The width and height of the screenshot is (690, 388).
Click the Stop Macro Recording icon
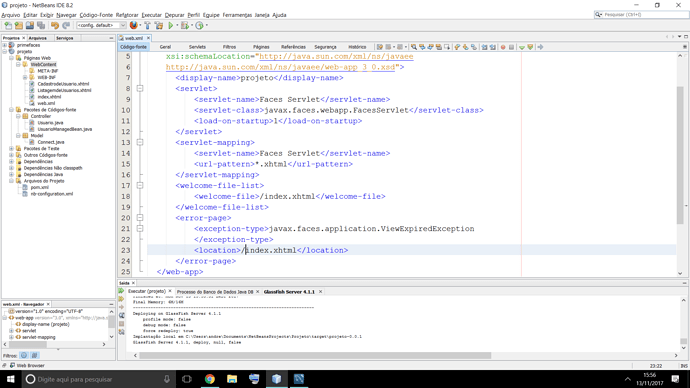511,47
